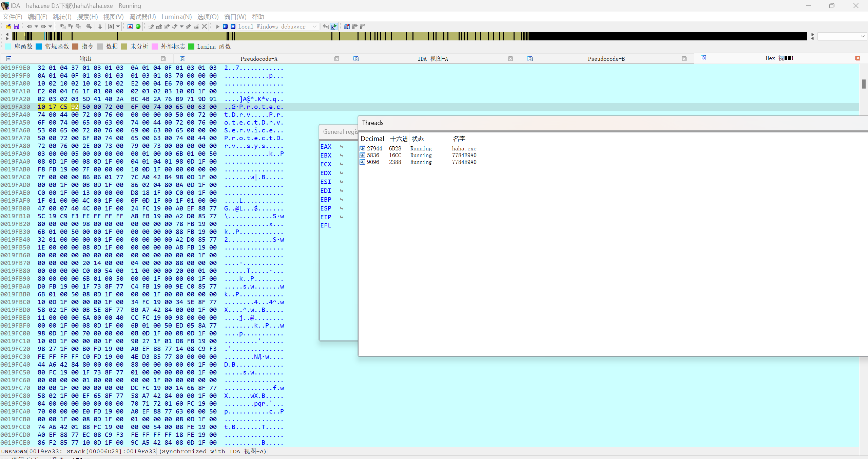Click the breakpoint list icon
This screenshot has height=459, width=868.
click(x=347, y=26)
